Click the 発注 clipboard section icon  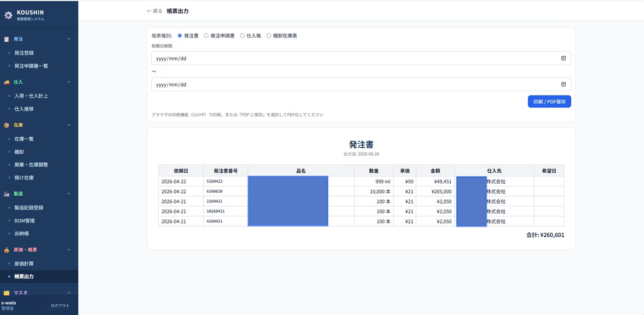click(6, 39)
